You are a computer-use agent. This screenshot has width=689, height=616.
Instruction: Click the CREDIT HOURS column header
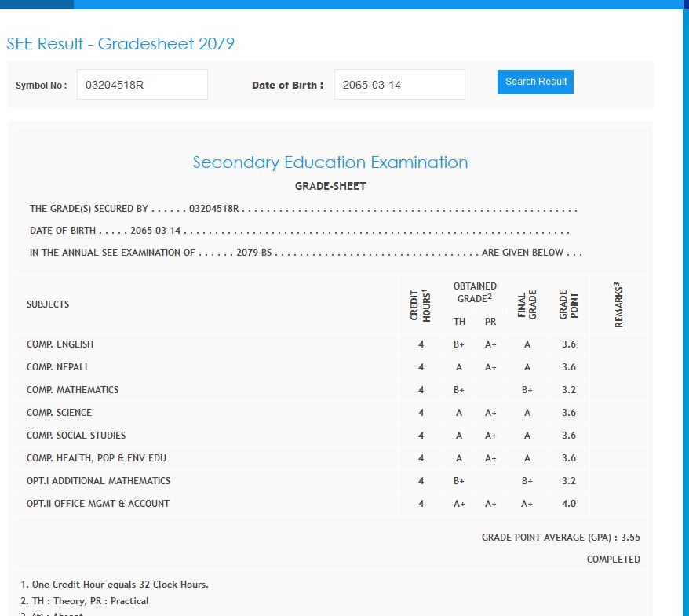click(421, 304)
